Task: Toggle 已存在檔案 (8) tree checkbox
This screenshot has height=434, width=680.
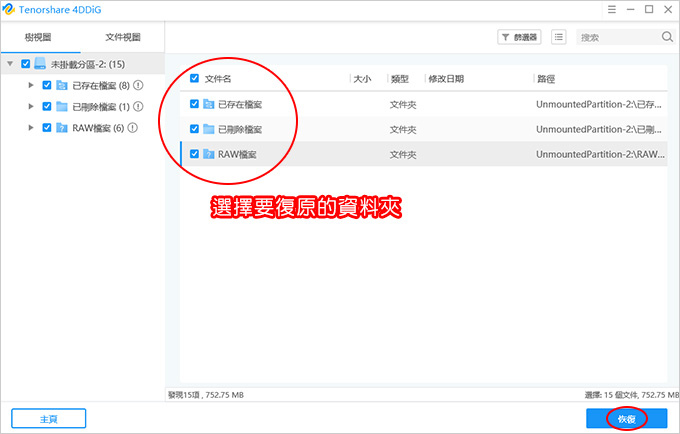Action: point(47,85)
